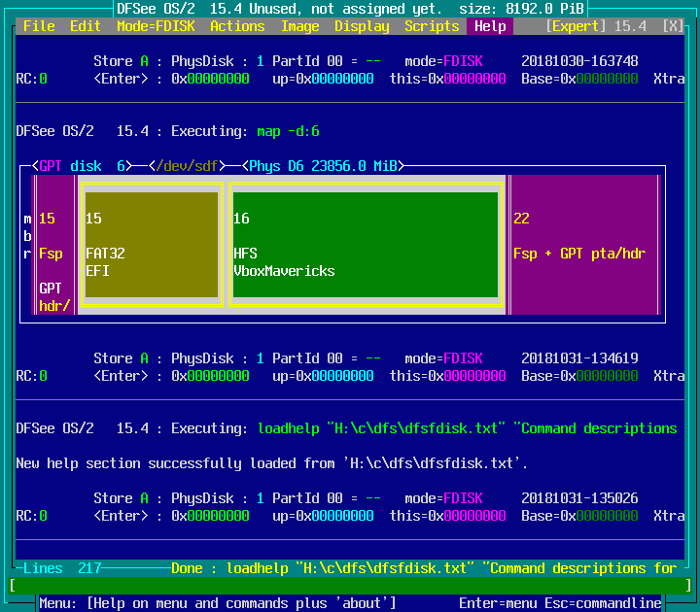Click the GPT disk 6 header label
Screen dimensions: 700x612
[x=82, y=166]
